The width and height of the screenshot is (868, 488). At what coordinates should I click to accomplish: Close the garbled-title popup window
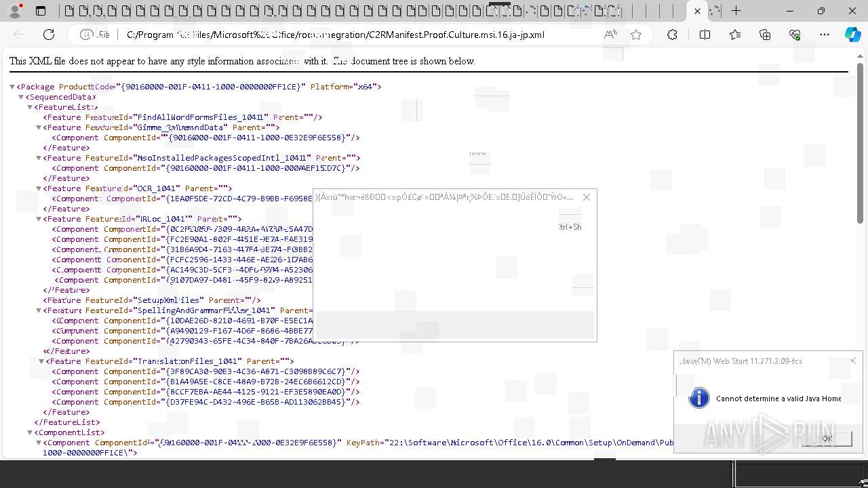click(587, 197)
